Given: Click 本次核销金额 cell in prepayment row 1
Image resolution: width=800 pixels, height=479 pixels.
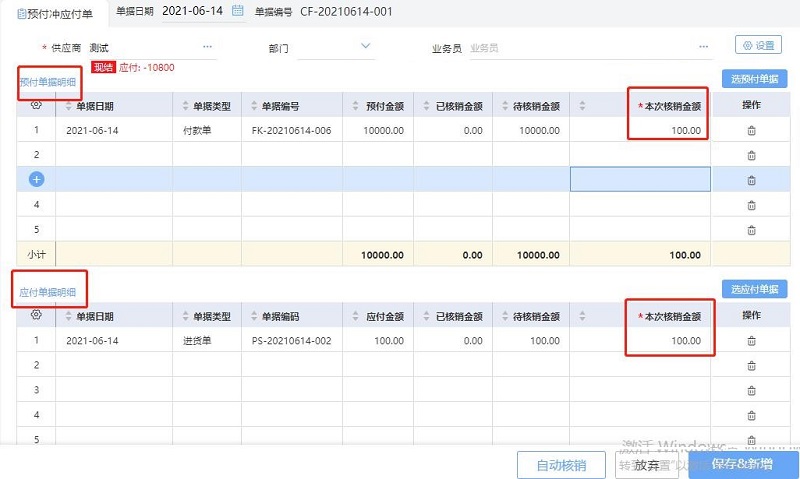Looking at the screenshot, I should tap(668, 131).
